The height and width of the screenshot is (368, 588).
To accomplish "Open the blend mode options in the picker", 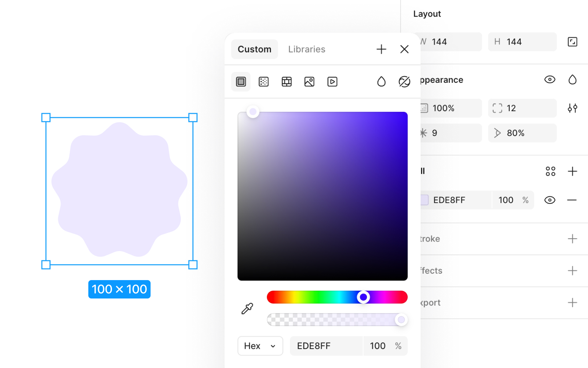I will [x=404, y=82].
